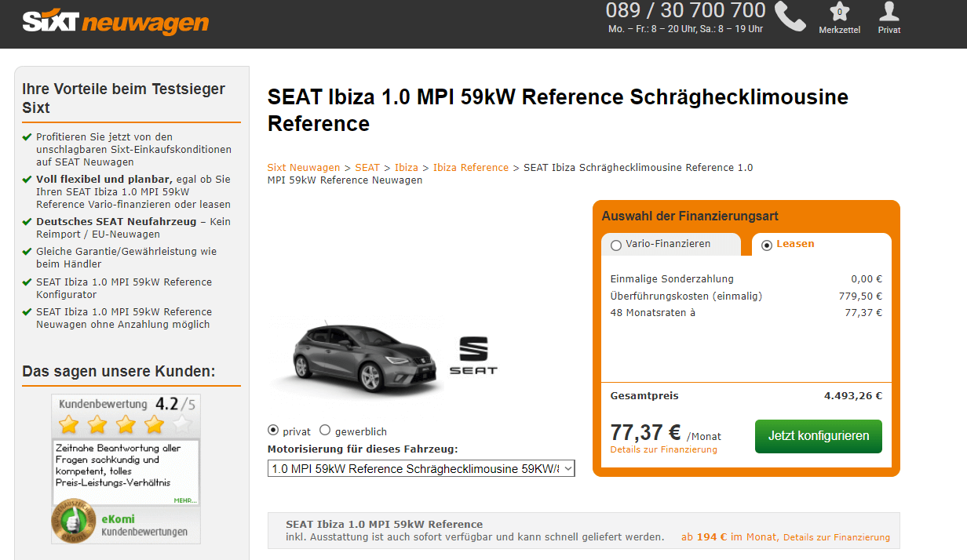Image resolution: width=967 pixels, height=560 pixels.
Task: Go to Sixt Neuwagen breadcrumb link
Action: tap(304, 167)
